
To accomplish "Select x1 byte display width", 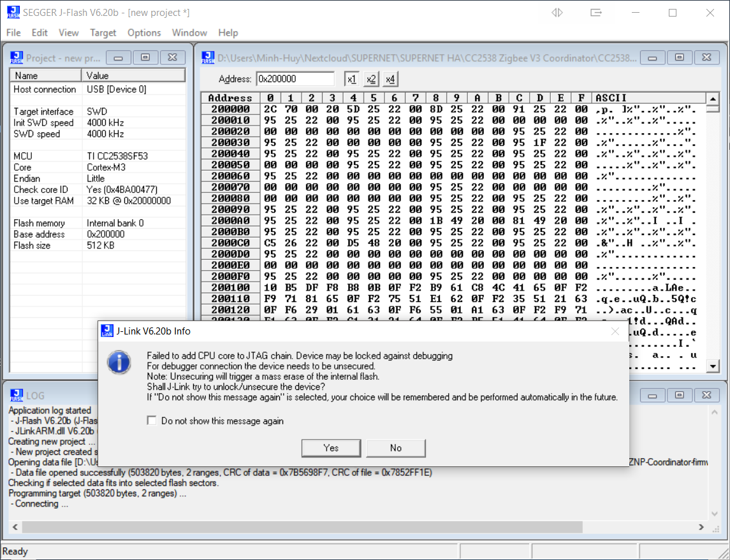I will point(351,79).
